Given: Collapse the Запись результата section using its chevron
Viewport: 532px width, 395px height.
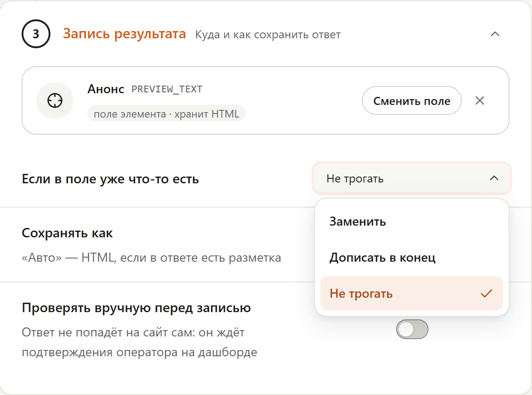Looking at the screenshot, I should tap(495, 34).
